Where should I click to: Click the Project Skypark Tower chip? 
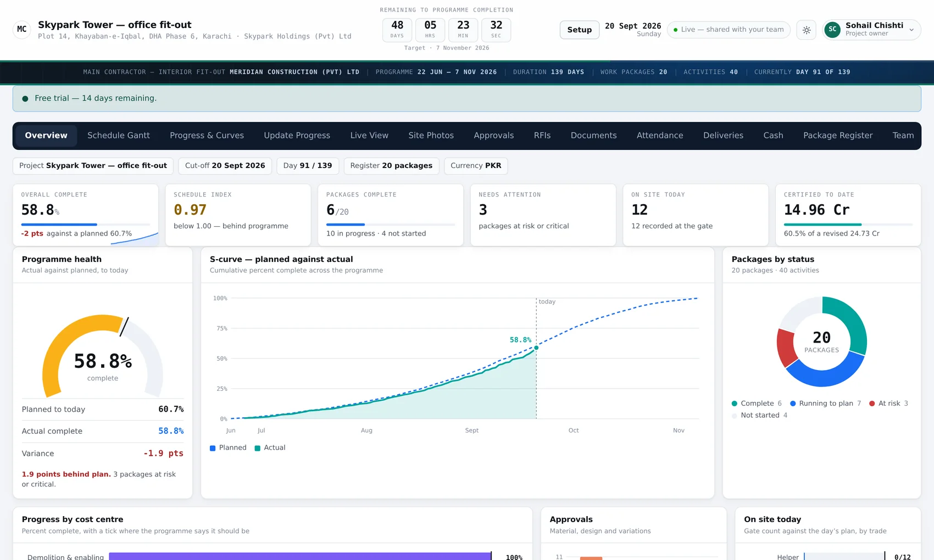tap(93, 166)
